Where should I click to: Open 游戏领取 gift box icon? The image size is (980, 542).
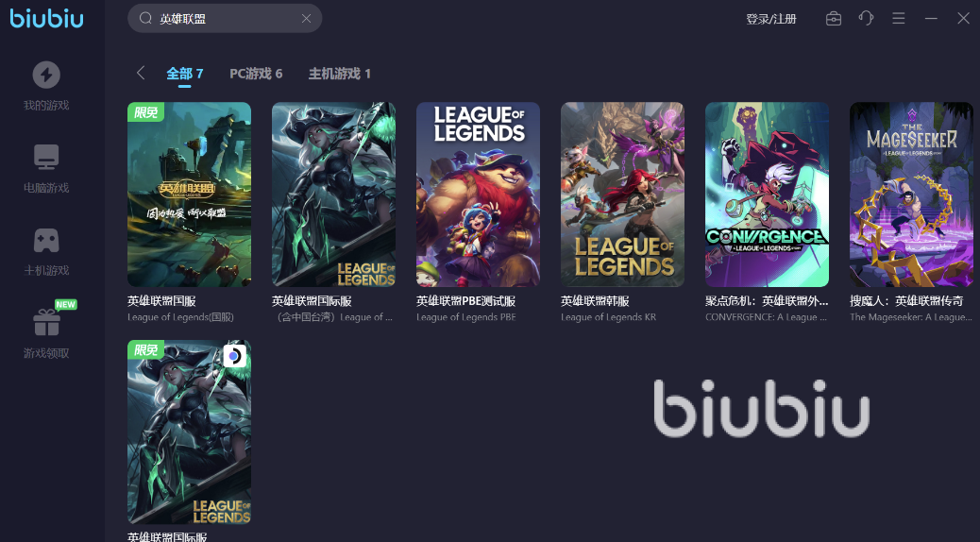(47, 322)
